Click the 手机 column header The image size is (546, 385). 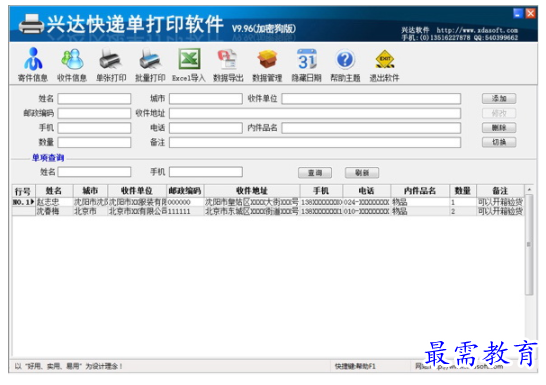321,191
